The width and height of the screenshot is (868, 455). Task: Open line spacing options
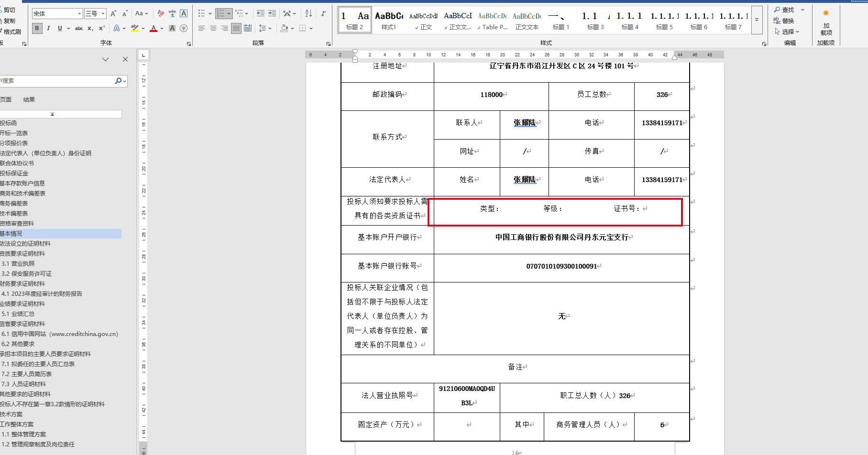point(263,29)
